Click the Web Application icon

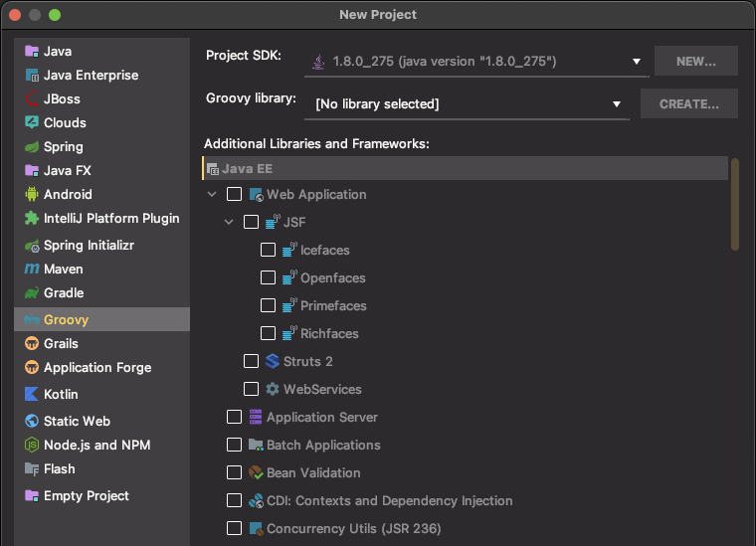[x=256, y=195]
